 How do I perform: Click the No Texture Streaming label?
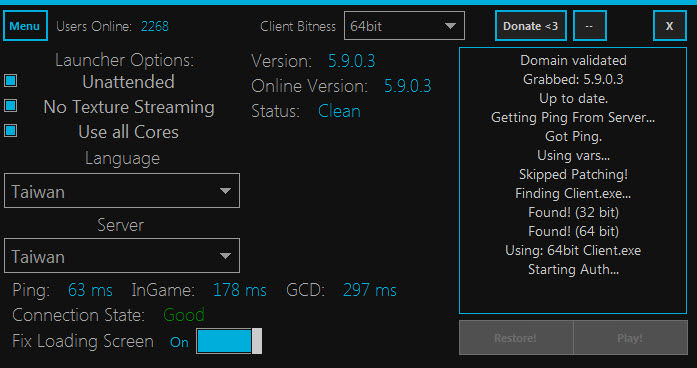click(129, 107)
